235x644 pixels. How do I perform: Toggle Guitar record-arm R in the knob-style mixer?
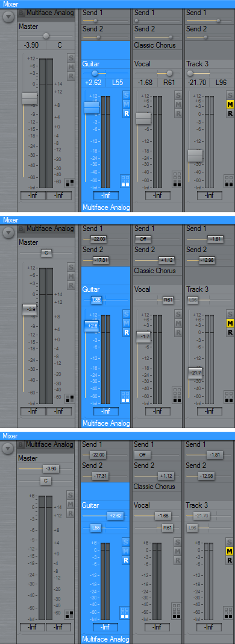126,113
